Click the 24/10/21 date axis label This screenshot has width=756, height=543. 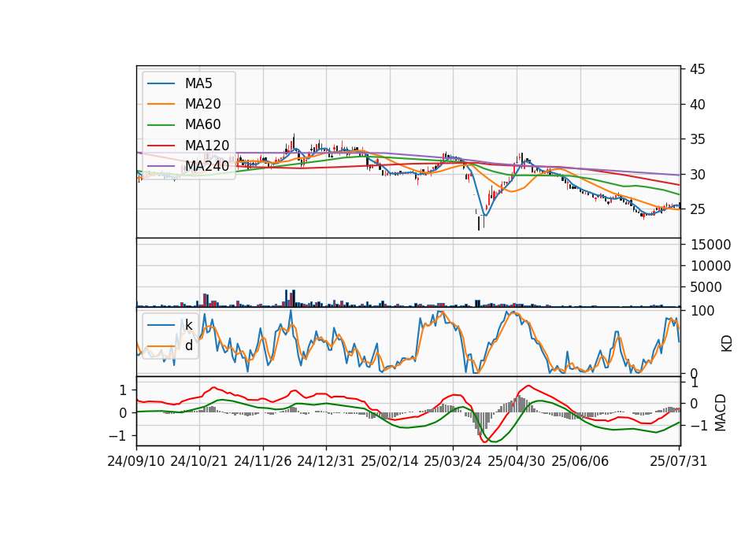(x=199, y=461)
